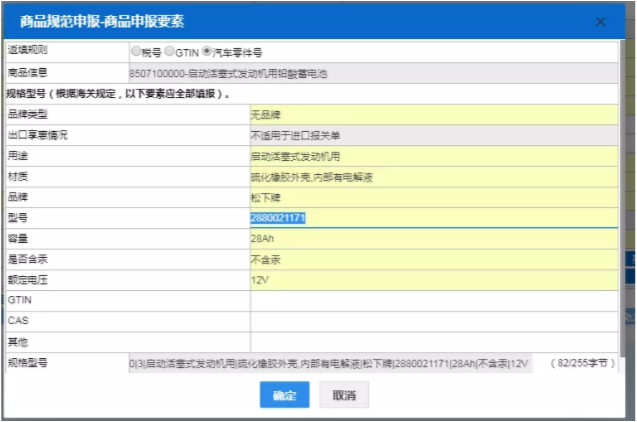637x422 pixels.
Task: Select the GTIN radio option
Action: [x=169, y=52]
